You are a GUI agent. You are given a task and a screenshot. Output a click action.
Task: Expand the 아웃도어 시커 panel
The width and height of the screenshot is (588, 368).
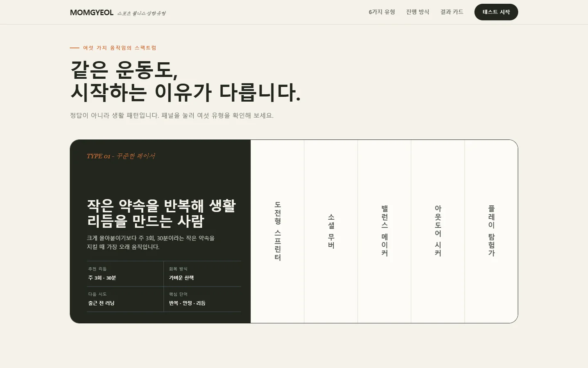(438, 231)
